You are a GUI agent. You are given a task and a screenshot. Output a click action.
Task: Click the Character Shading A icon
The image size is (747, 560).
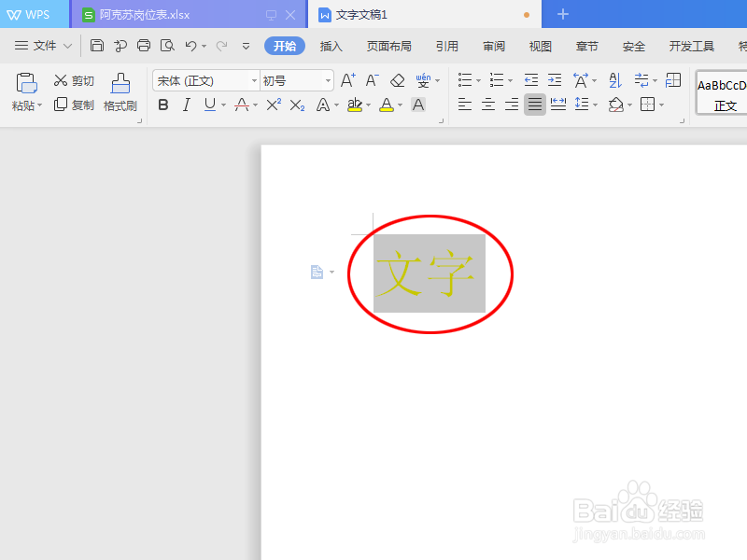coord(418,105)
